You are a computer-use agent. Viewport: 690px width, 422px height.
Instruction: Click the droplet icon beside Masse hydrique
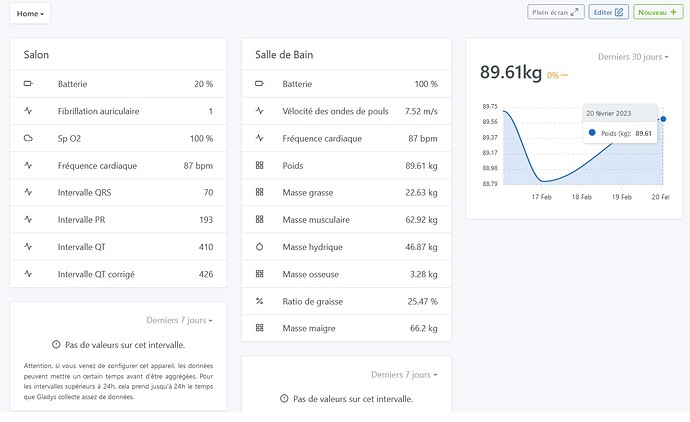coord(260,246)
